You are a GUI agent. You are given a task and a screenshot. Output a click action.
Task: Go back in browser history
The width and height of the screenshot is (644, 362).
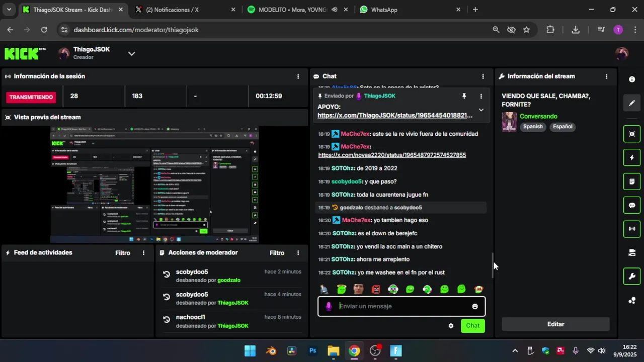coord(10,30)
